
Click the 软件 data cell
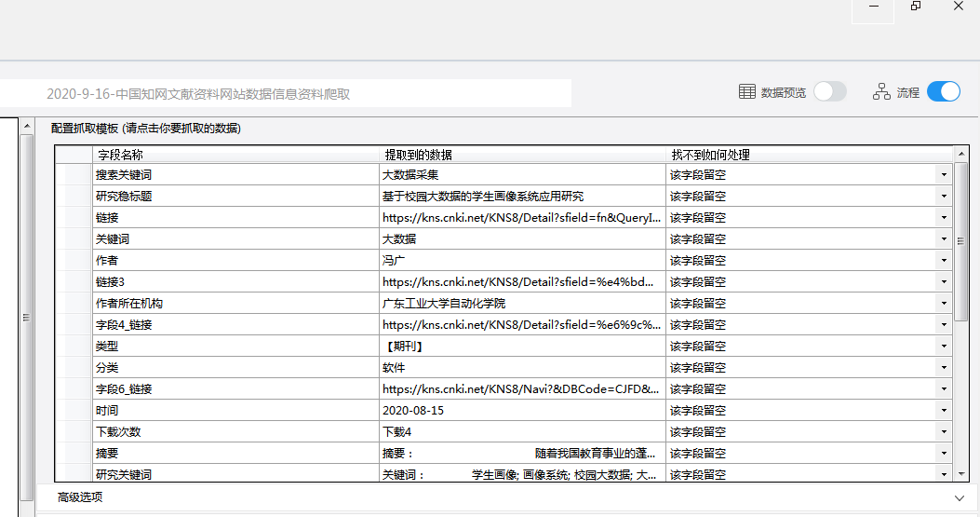[522, 367]
